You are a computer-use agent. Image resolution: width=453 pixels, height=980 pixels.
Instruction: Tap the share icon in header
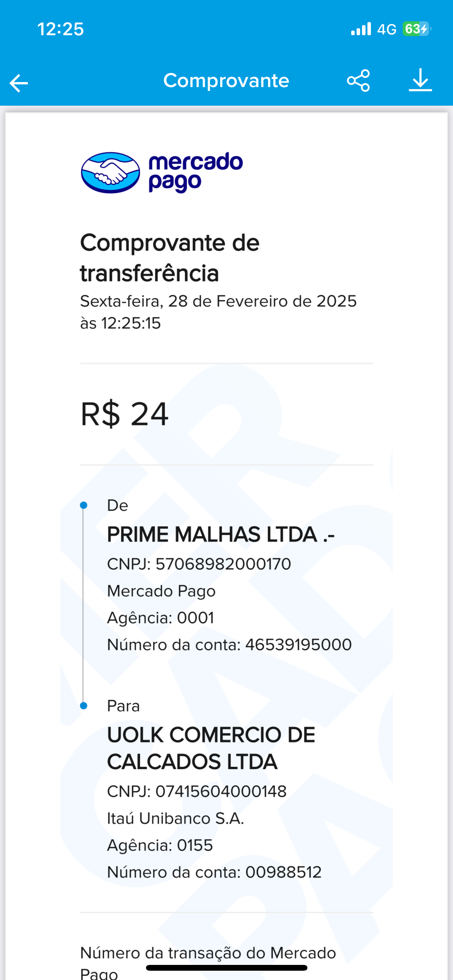(x=359, y=81)
